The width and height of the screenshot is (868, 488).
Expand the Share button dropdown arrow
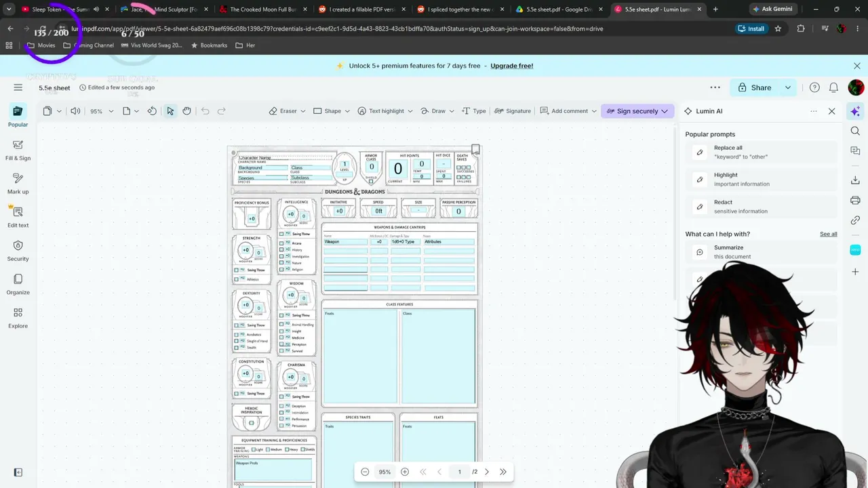[x=787, y=87]
